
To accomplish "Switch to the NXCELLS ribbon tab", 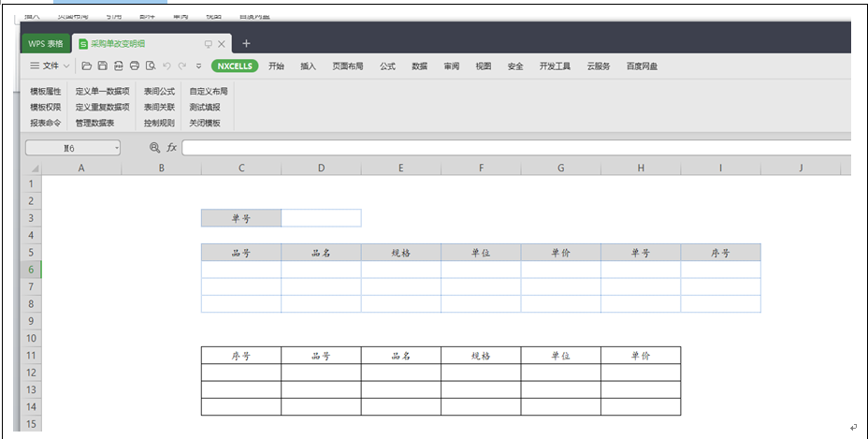I will (235, 66).
